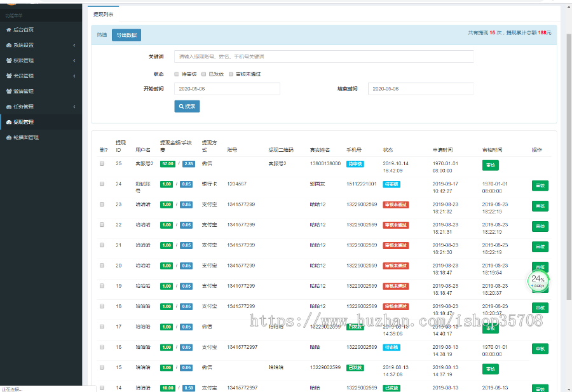Image resolution: width=572 pixels, height=392 pixels.
Task: Expand the 会员管理 submenu chevron
Action: pyautogui.click(x=74, y=76)
